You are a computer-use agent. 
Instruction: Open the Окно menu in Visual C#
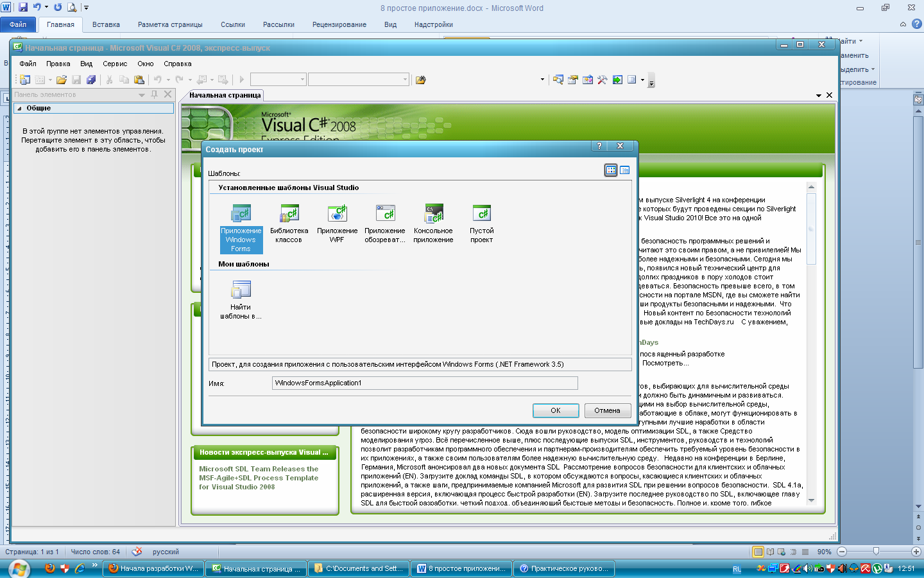point(146,64)
